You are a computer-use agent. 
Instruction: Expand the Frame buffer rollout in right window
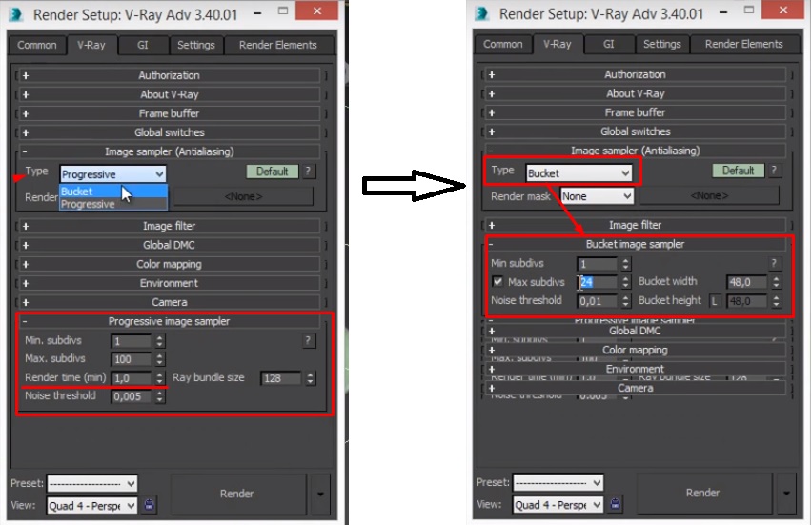click(636, 112)
